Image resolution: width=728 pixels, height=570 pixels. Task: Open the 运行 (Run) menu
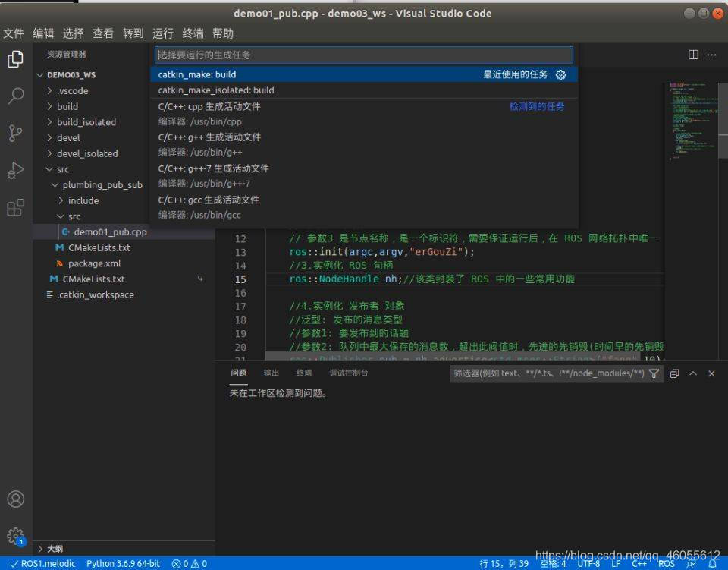[x=163, y=33]
